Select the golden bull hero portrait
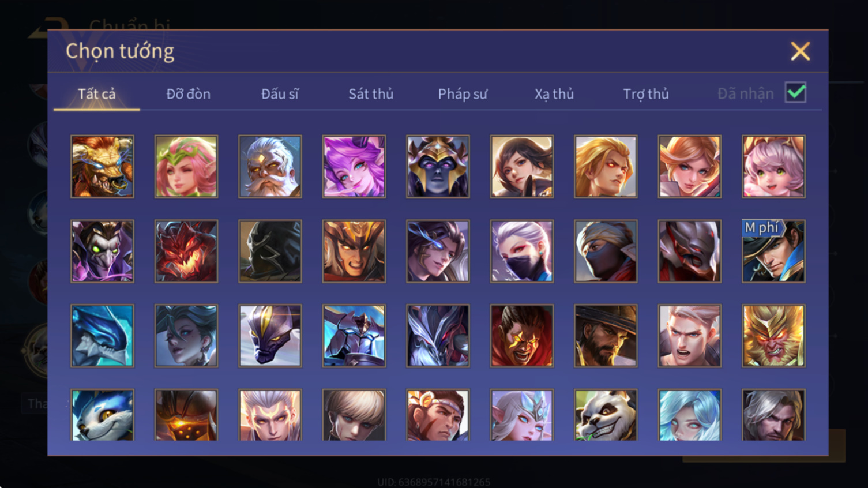 [102, 167]
